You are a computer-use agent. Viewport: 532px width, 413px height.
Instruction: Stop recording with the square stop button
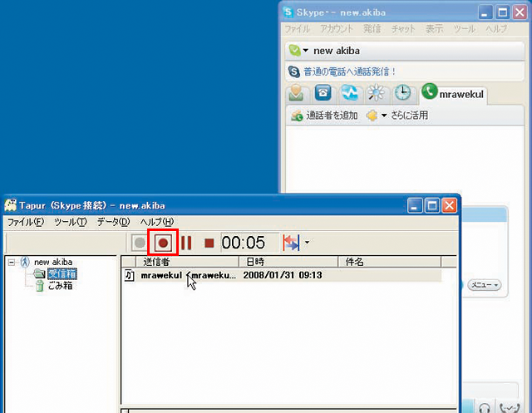click(x=209, y=243)
